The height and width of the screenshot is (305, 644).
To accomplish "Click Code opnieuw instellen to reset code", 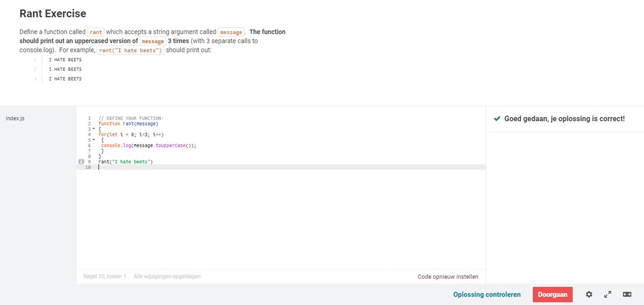I will click(448, 277).
